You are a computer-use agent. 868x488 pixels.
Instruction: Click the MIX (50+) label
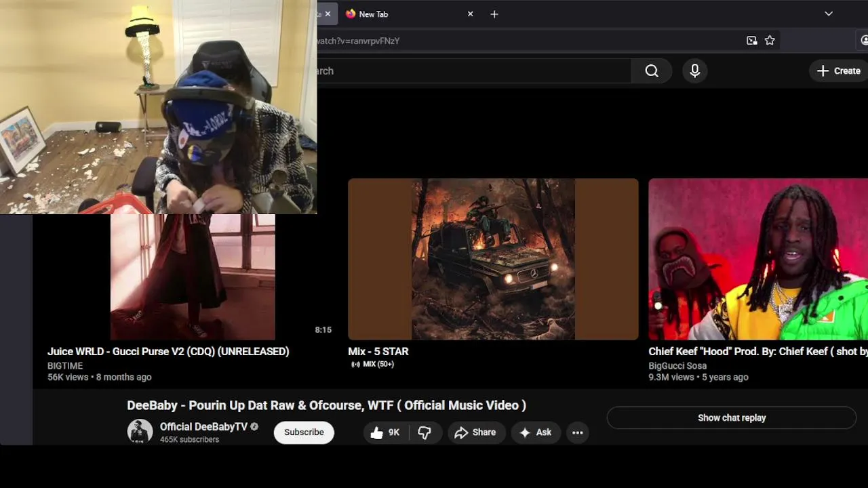pyautogui.click(x=378, y=364)
